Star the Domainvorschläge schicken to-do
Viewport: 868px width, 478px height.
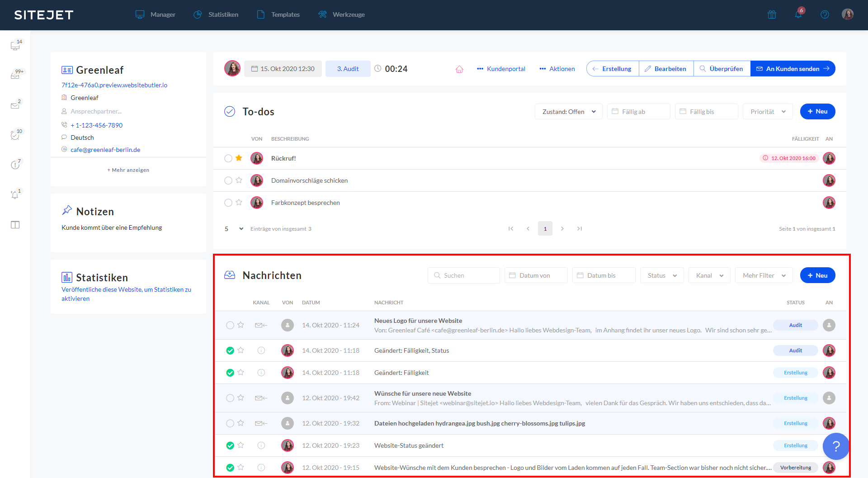tap(239, 180)
